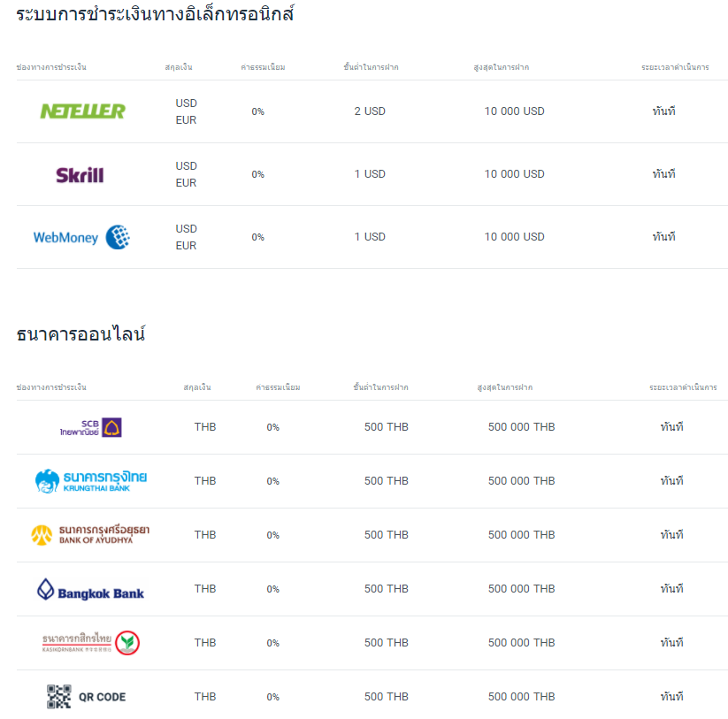
Task: Click the Skrill logo
Action: point(80,175)
